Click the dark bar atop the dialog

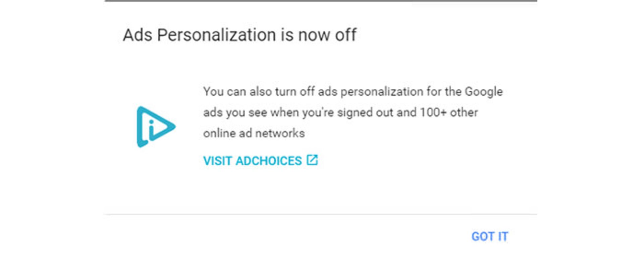pyautogui.click(x=321, y=1)
